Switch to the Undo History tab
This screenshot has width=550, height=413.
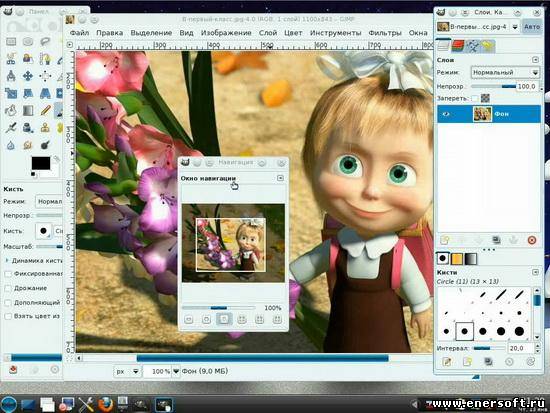[x=488, y=46]
